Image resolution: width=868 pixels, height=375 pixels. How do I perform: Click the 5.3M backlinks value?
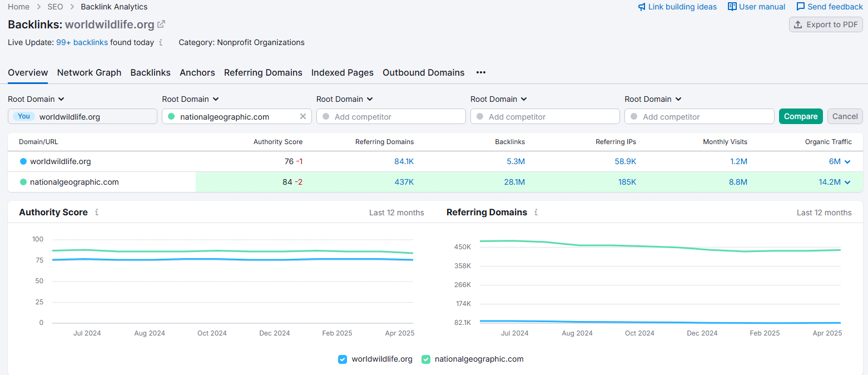pos(516,162)
